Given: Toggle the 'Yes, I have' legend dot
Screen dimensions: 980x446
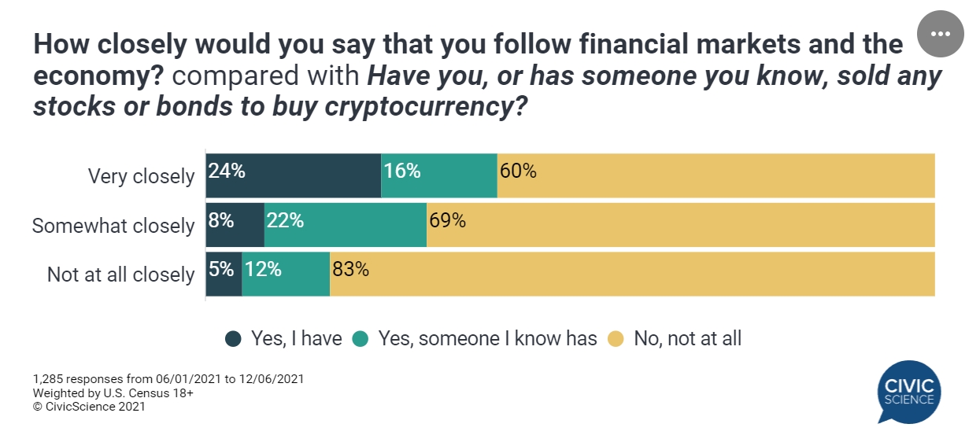Looking at the screenshot, I should (233, 339).
